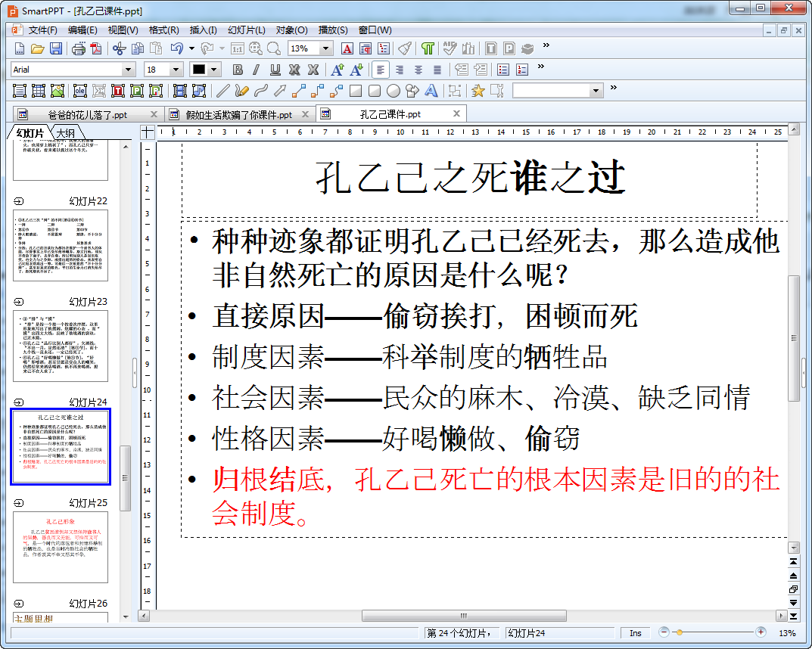
Task: Toggle Underline formatting
Action: click(x=275, y=70)
